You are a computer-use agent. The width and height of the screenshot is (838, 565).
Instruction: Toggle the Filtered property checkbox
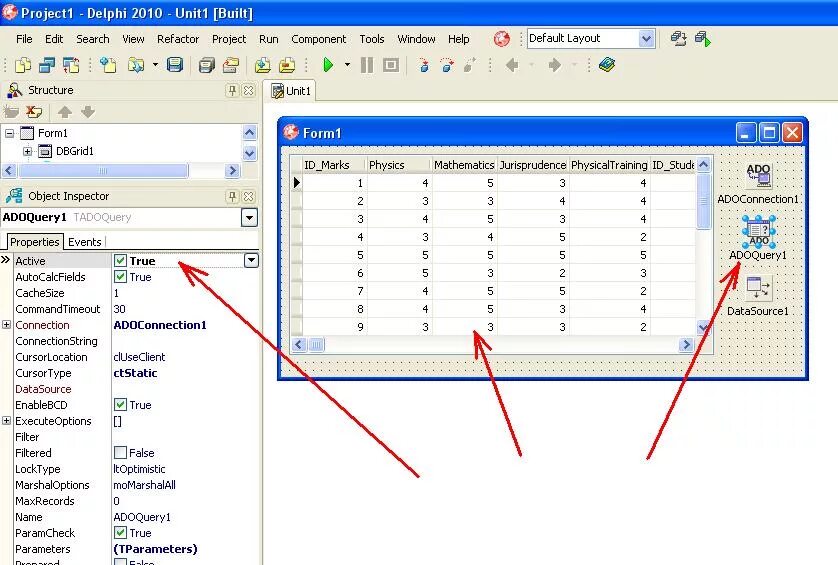point(120,453)
